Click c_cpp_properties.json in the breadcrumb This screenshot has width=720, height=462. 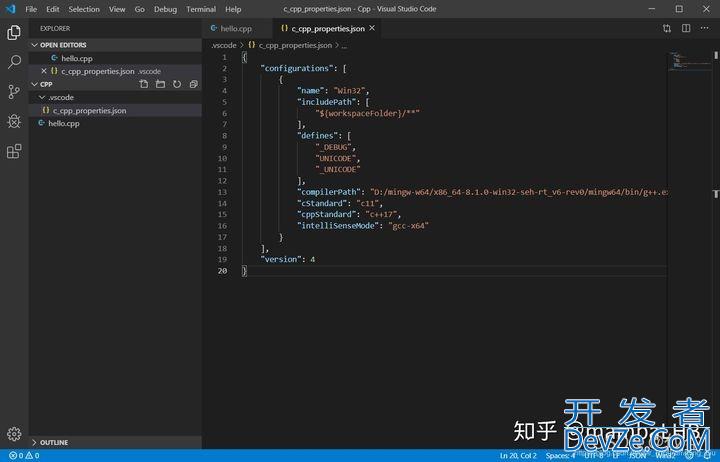[295, 45]
